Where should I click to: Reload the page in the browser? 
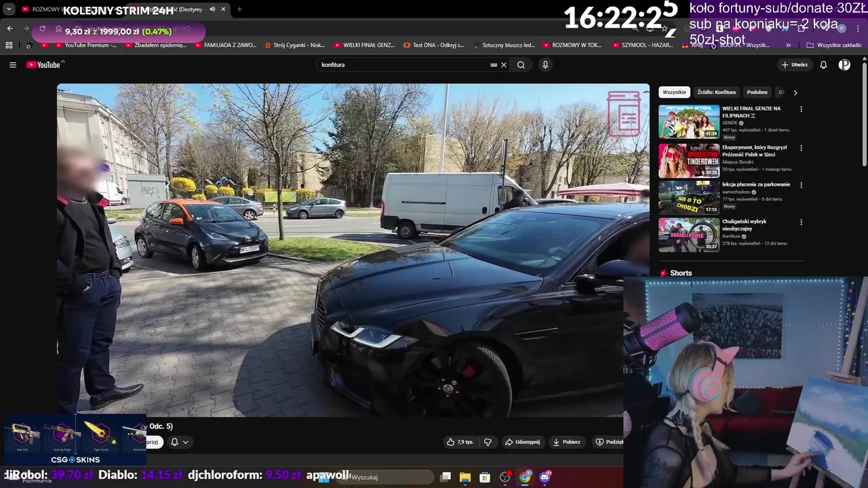[x=42, y=28]
